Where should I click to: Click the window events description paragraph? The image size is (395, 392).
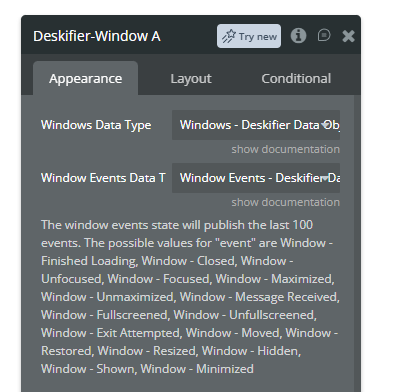coord(190,297)
